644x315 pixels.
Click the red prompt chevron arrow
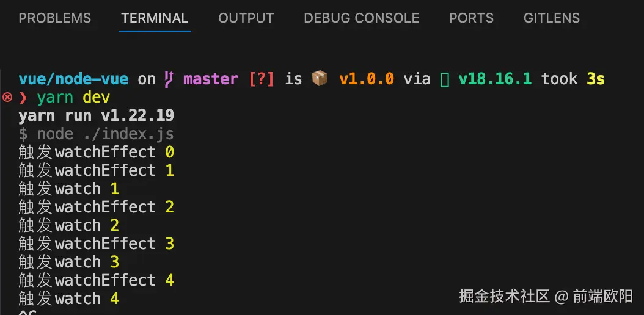[x=24, y=97]
